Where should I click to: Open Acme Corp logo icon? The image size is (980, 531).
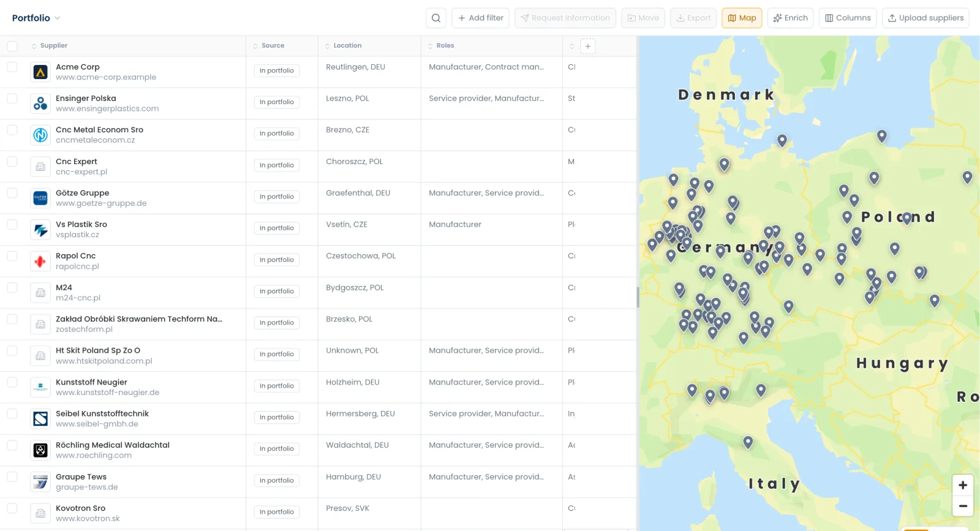point(40,72)
